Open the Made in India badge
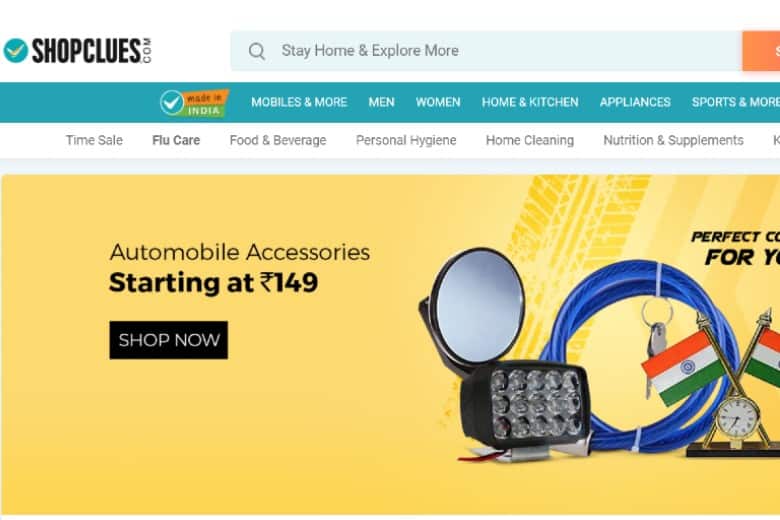Screen dimensions: 780x520 194,103
